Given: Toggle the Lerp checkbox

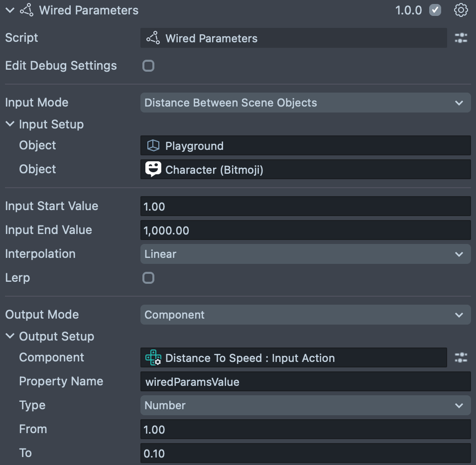Looking at the screenshot, I should (148, 278).
